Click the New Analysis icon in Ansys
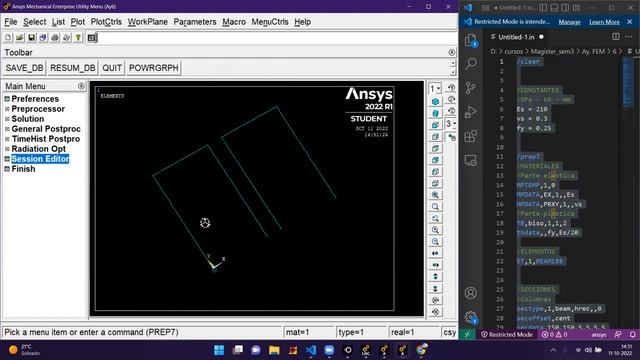 (8, 38)
